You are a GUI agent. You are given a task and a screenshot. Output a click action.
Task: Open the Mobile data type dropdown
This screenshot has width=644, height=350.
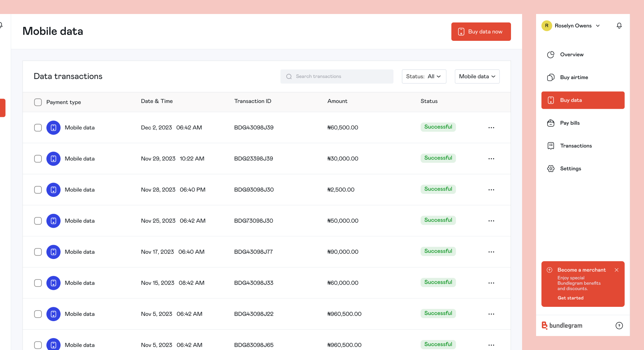(x=477, y=76)
